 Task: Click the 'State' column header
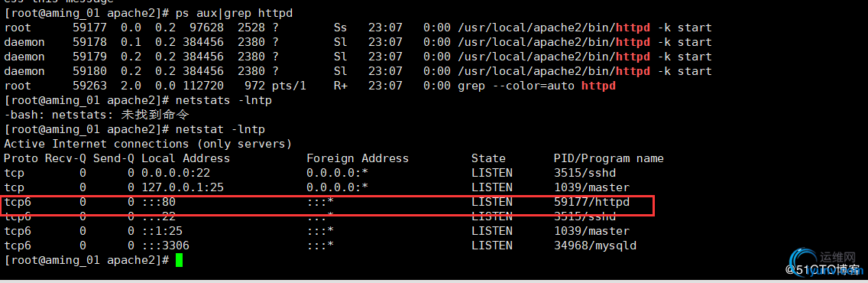click(x=488, y=158)
